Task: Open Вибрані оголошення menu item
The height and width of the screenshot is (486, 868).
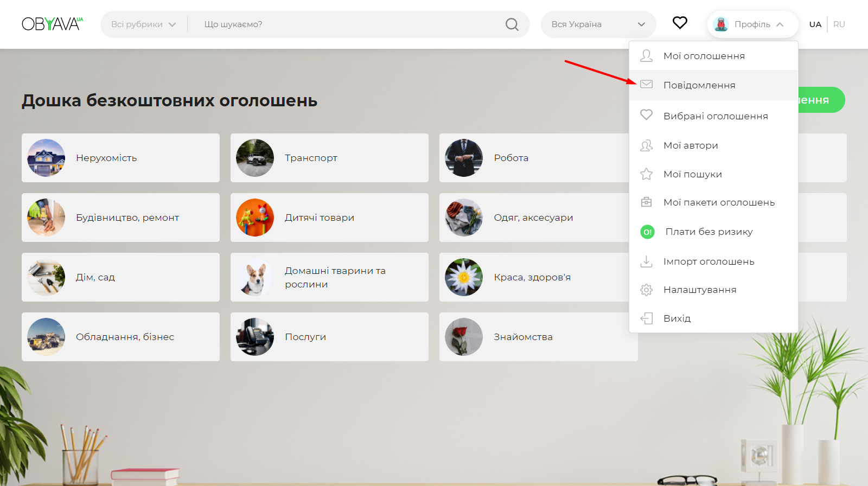Action: (715, 116)
